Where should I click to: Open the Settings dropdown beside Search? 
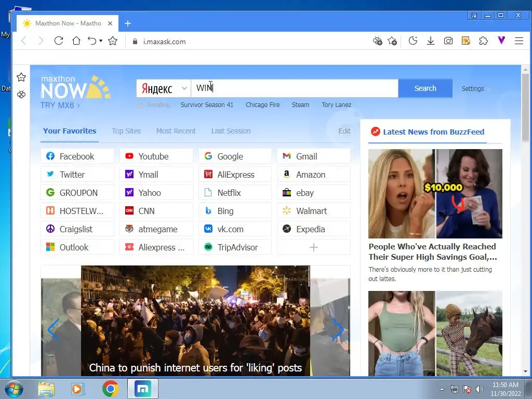[x=476, y=88]
